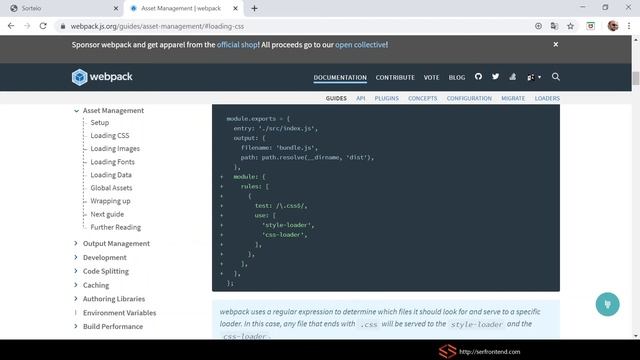Expand the Code Splitting section
This screenshot has height=360, width=640.
(x=76, y=271)
